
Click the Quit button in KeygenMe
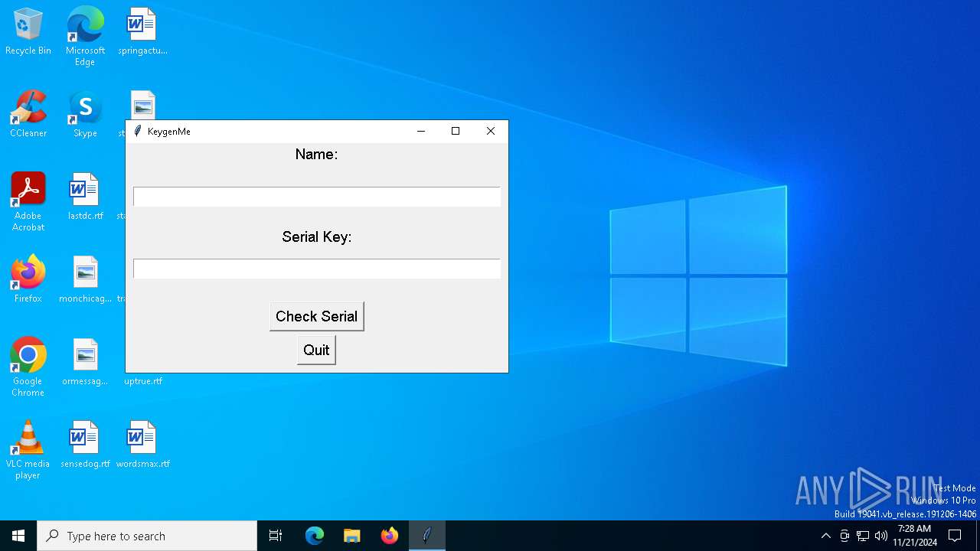pos(316,350)
